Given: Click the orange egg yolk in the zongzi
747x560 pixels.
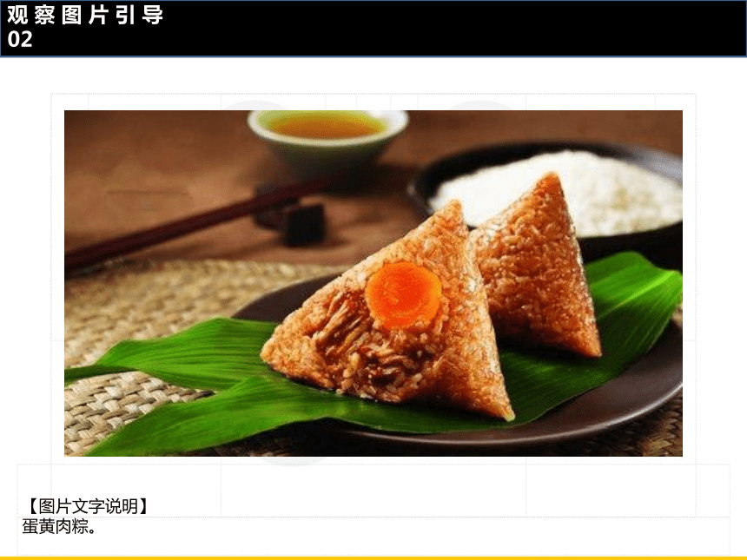Looking at the screenshot, I should point(404,295).
